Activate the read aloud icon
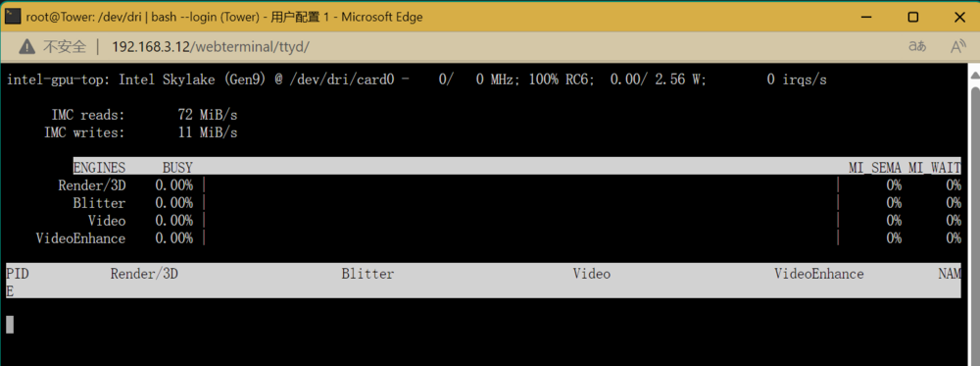 point(958,46)
